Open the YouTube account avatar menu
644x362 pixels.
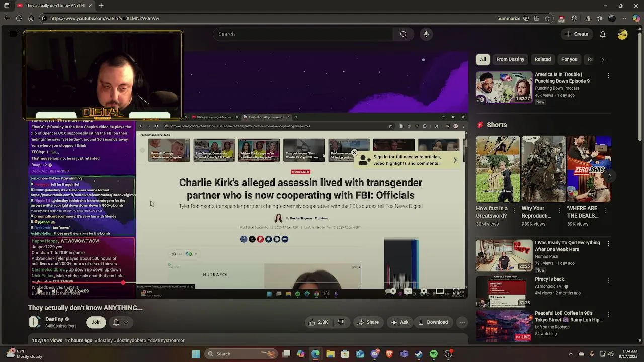[x=623, y=34]
